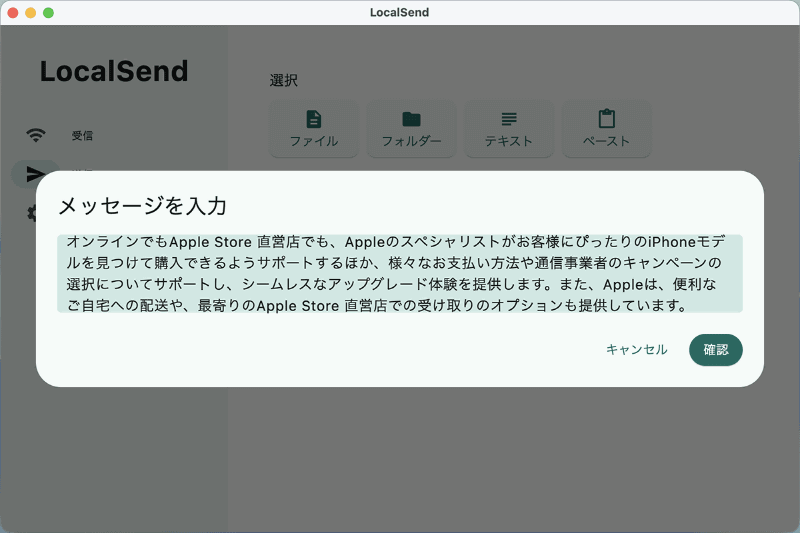This screenshot has height=533, width=800.
Task: Click the send arrow icon in sidebar
Action: point(34,174)
